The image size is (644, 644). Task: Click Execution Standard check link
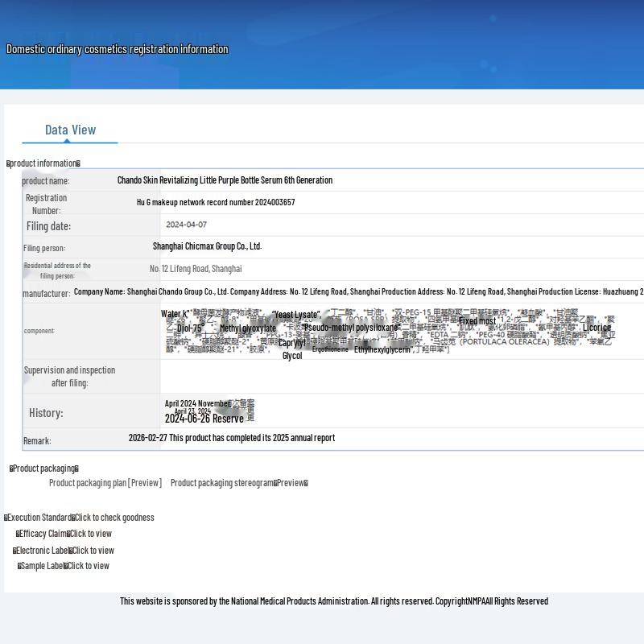click(x=114, y=518)
